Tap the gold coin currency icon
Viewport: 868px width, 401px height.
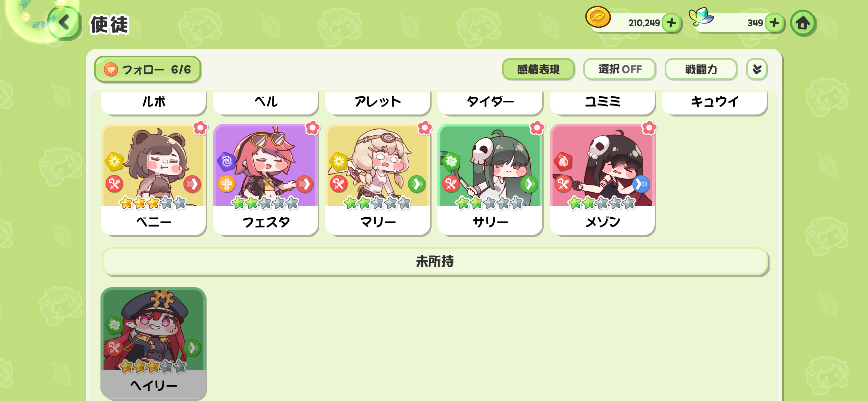598,17
